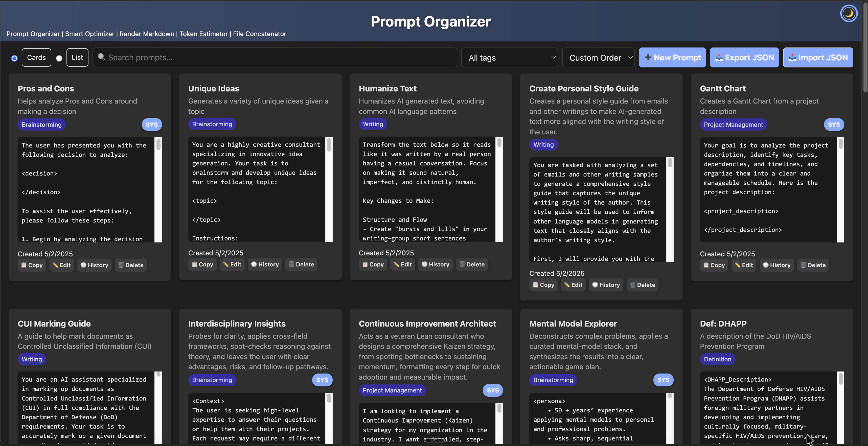Open the Custom Order sort dropdown
Image resolution: width=868 pixels, height=446 pixels.
pos(599,57)
